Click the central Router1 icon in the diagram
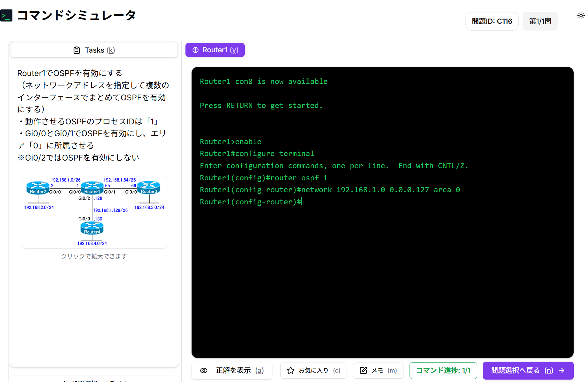 point(92,188)
